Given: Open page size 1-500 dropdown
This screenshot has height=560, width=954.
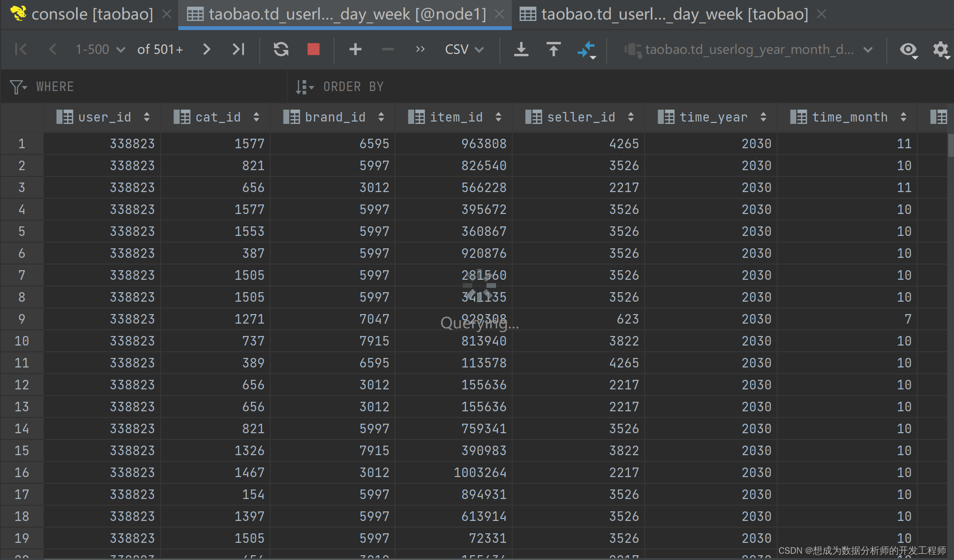Looking at the screenshot, I should pos(100,49).
